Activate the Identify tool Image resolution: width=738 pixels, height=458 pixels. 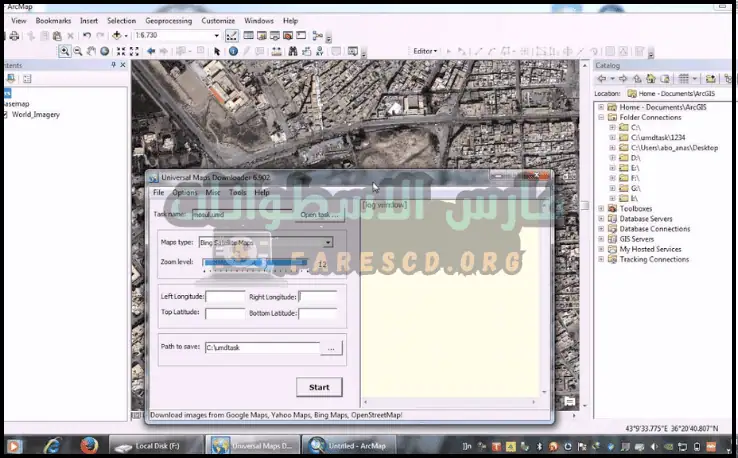(x=233, y=51)
